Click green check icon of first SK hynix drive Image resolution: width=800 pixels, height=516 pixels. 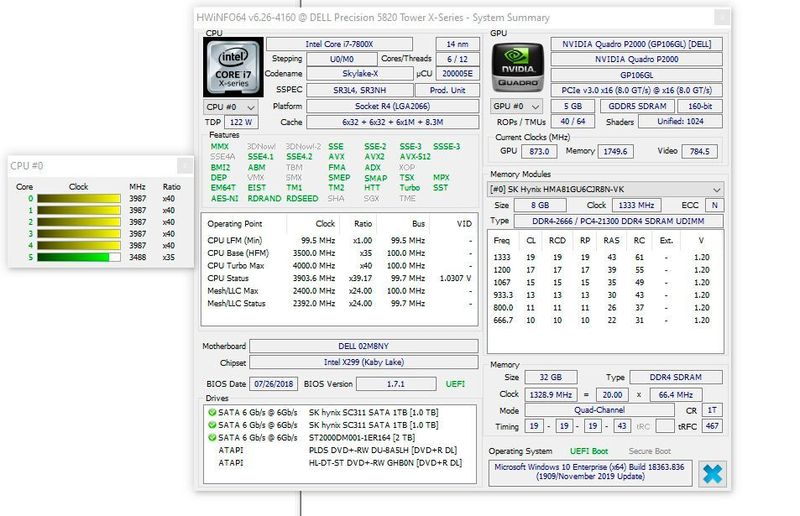tap(212, 412)
